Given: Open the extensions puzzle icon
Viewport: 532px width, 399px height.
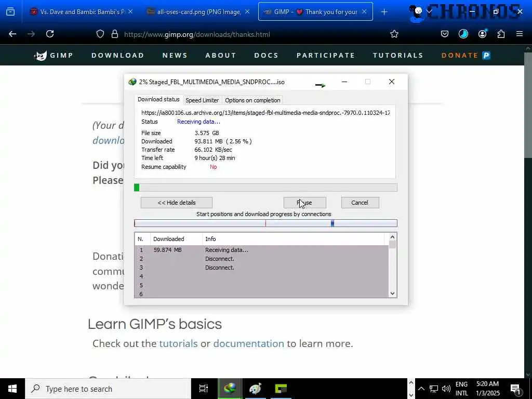Looking at the screenshot, I should (x=501, y=34).
